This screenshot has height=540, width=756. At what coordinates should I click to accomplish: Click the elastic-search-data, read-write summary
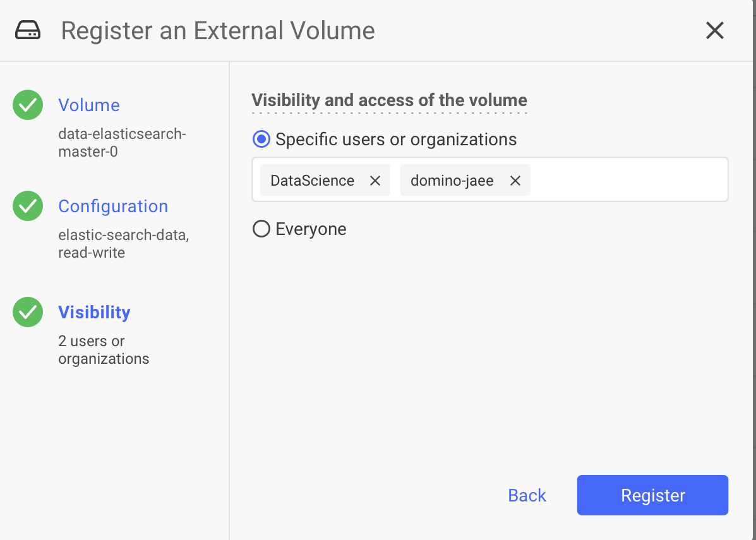123,244
